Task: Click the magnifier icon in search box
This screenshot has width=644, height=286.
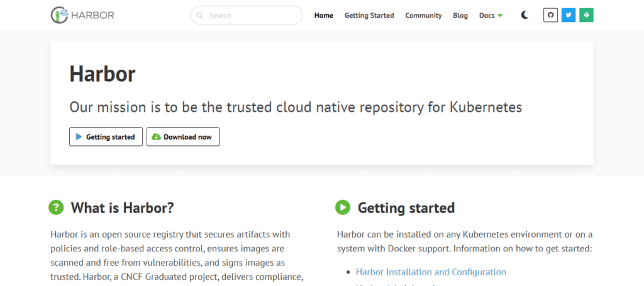Action: [200, 16]
